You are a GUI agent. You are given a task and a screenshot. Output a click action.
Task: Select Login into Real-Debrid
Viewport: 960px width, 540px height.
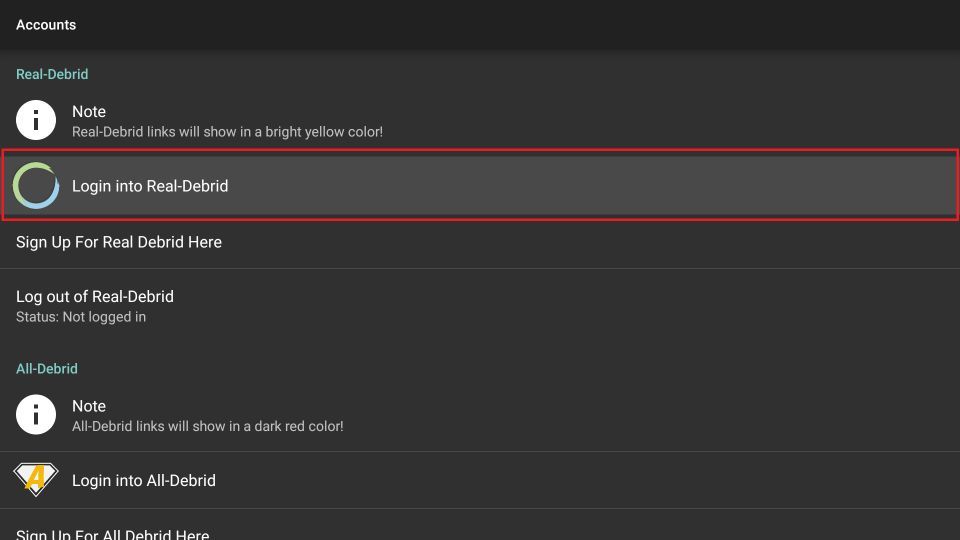tap(480, 185)
